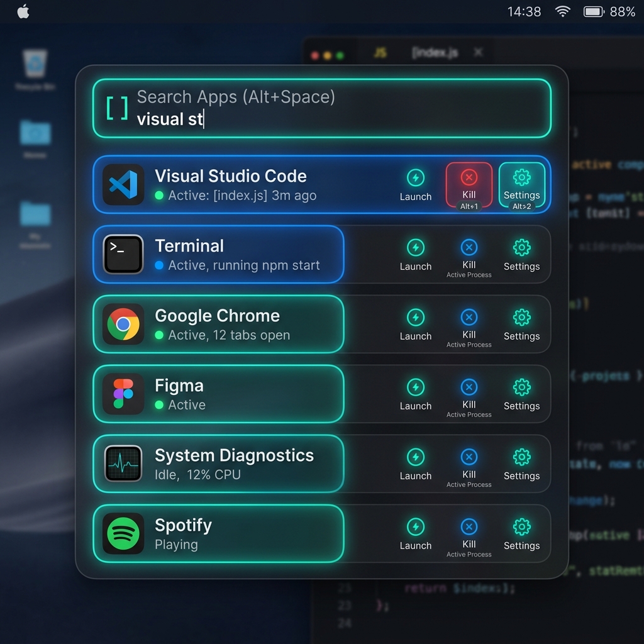Select the Terminal result row
Screen dimensions: 644x644
pos(322,254)
